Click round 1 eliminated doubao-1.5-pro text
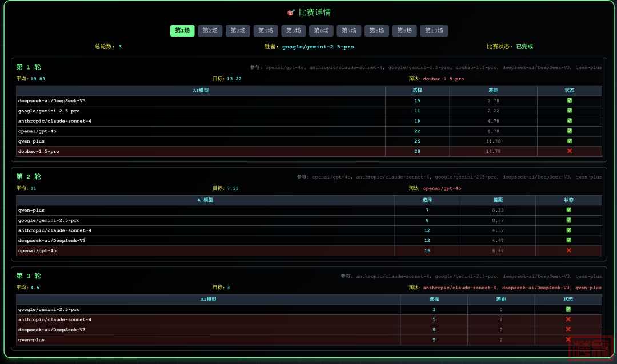This screenshot has height=364, width=617. pos(443,79)
